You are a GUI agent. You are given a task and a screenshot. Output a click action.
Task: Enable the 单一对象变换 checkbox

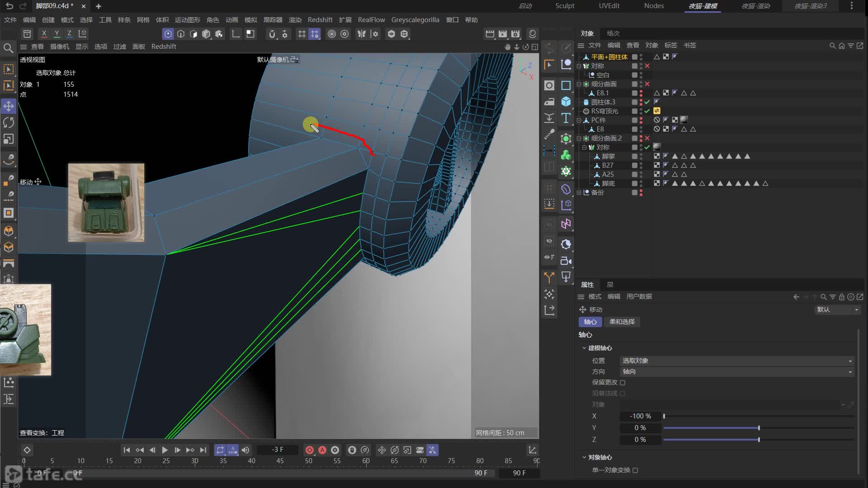click(635, 470)
